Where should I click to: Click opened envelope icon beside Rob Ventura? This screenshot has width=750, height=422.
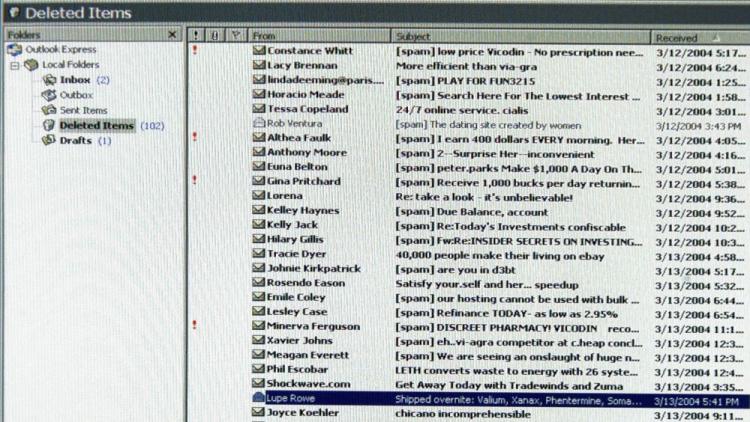pyautogui.click(x=259, y=123)
